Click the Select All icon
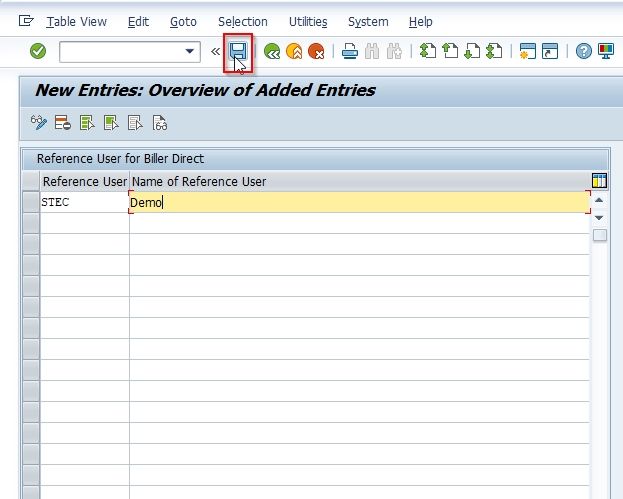623x499 pixels. (x=87, y=123)
